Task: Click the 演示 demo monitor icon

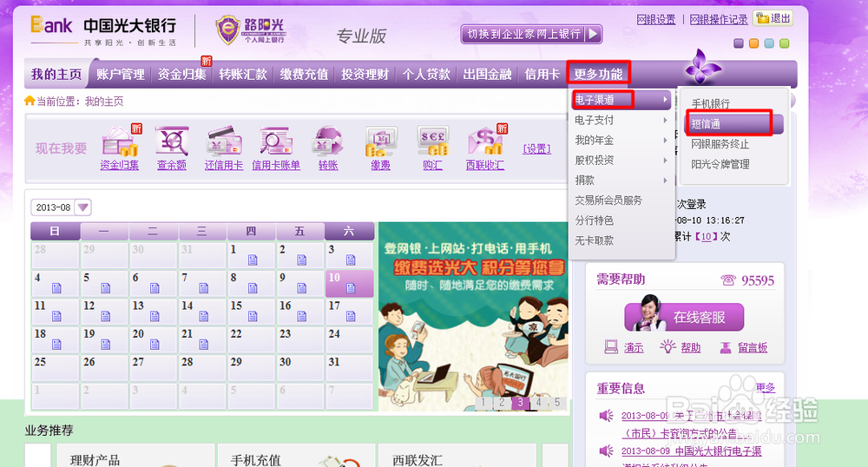Action: pos(610,347)
